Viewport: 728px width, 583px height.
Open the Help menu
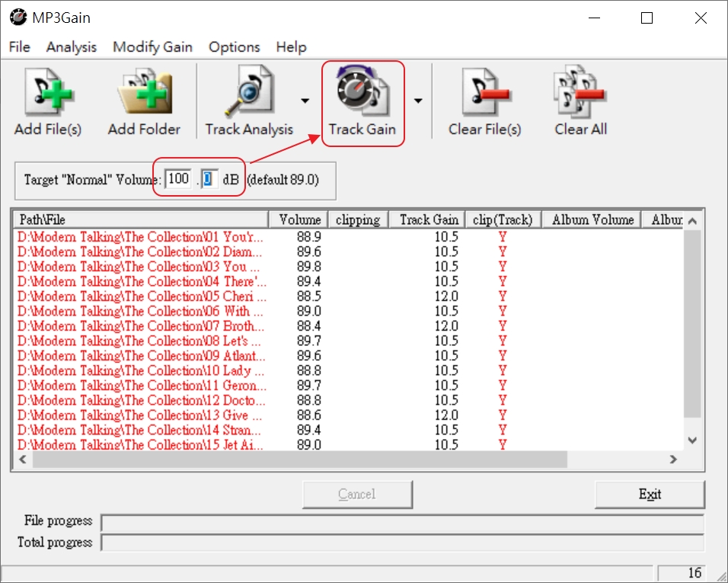(x=291, y=47)
